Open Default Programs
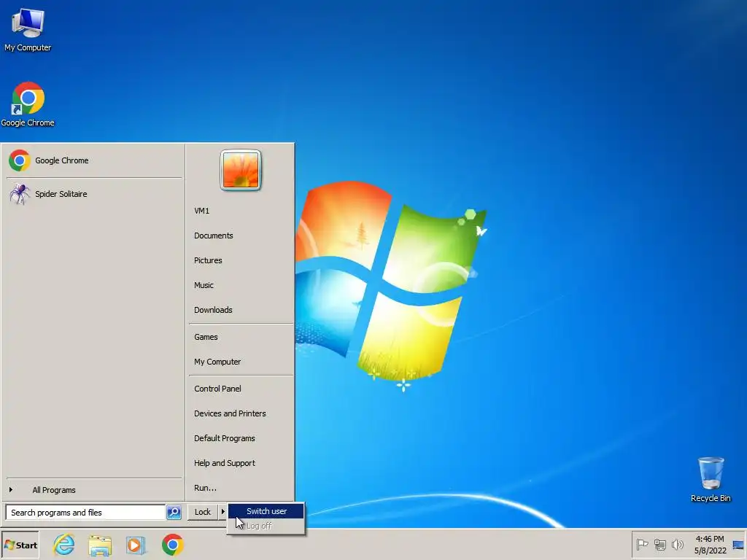The height and width of the screenshot is (560, 747). coord(241,438)
